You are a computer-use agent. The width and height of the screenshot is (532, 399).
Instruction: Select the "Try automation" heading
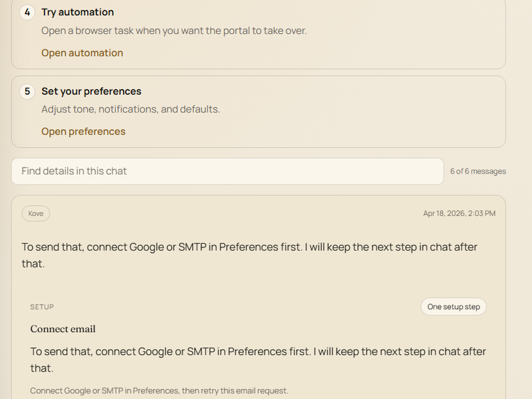[77, 13]
